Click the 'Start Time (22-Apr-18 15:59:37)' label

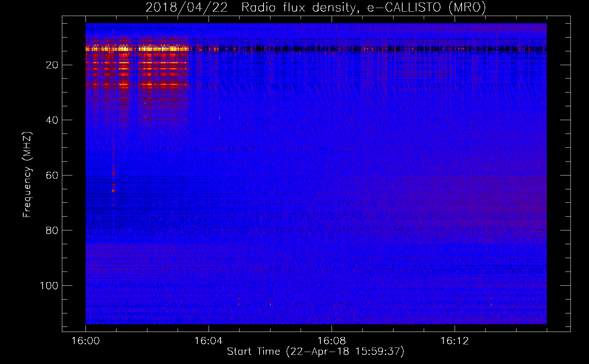point(316,352)
